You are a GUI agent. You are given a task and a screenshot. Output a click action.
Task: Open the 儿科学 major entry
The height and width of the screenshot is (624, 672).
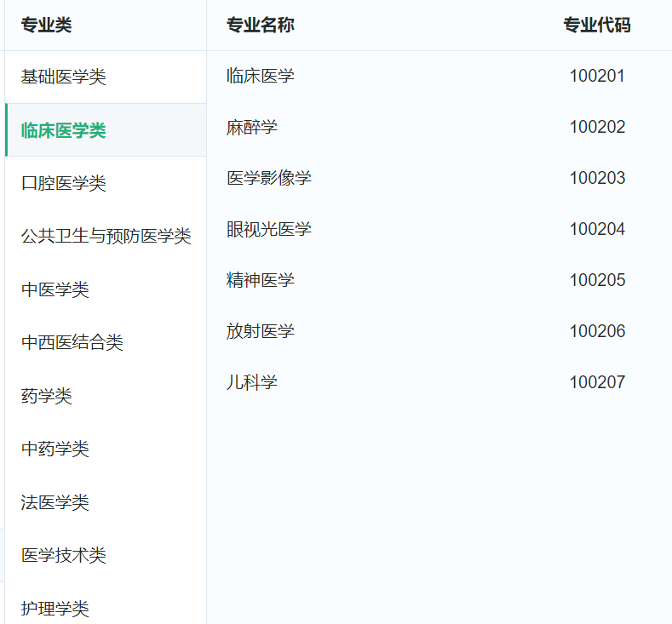pyautogui.click(x=251, y=382)
